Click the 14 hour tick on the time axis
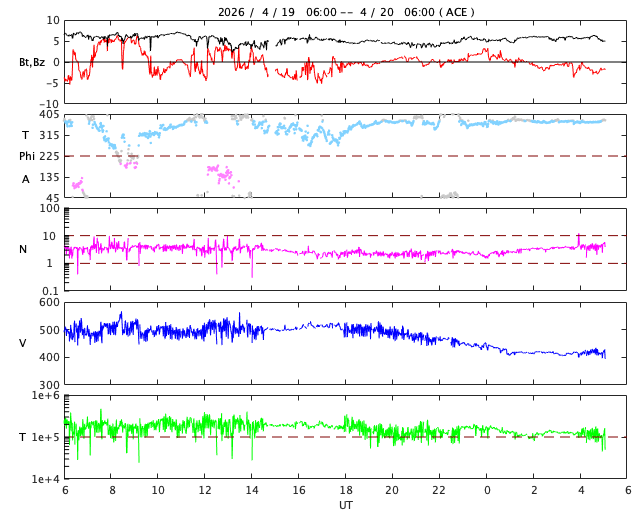 tap(252, 491)
